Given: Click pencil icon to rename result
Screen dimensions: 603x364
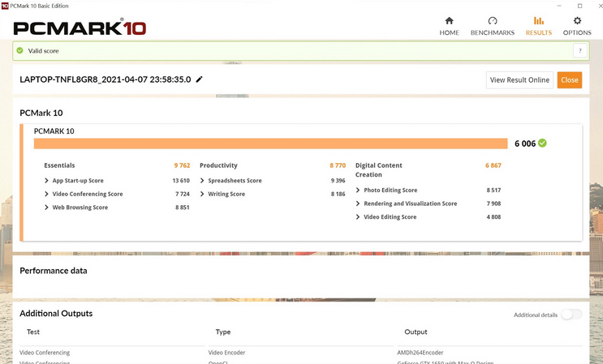Looking at the screenshot, I should (200, 79).
